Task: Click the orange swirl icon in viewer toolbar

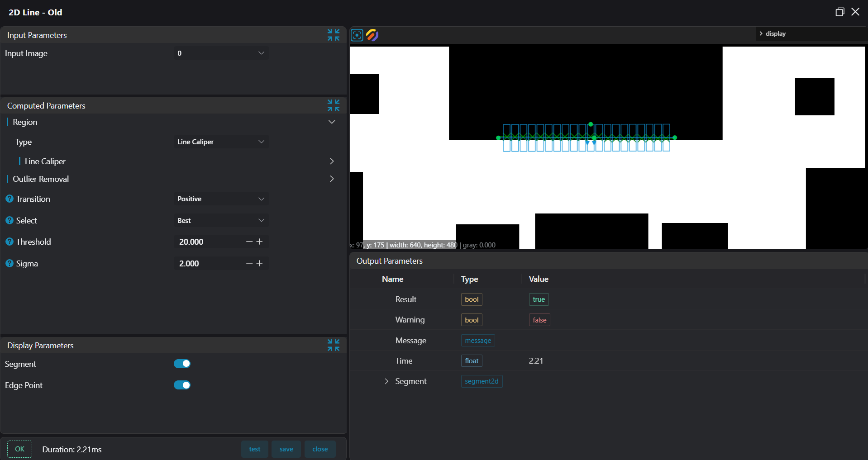Action: point(372,35)
